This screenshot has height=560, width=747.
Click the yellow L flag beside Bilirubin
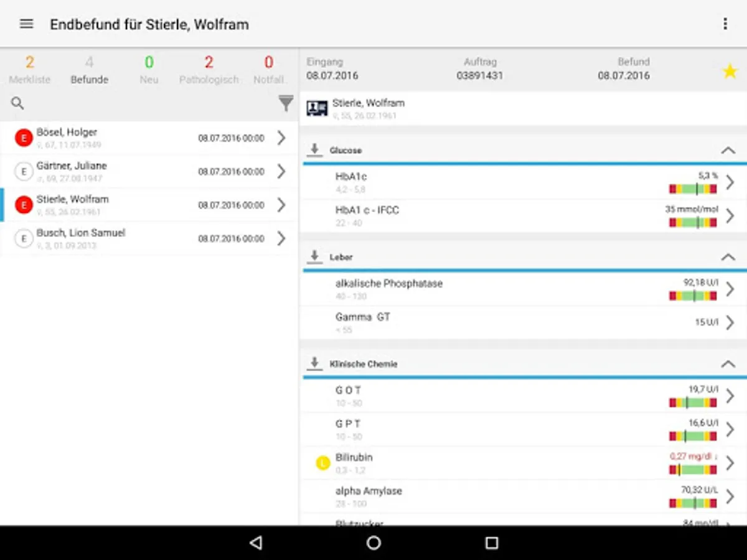point(322,463)
